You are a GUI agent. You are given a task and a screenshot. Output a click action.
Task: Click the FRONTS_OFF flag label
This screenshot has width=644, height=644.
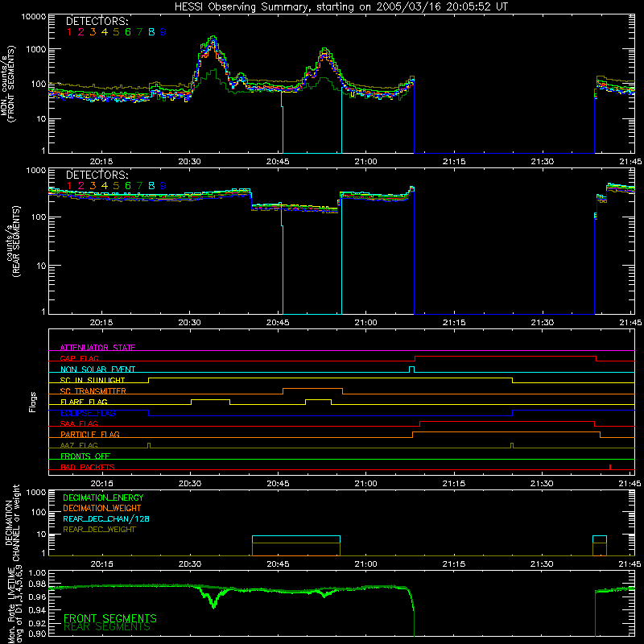85,456
